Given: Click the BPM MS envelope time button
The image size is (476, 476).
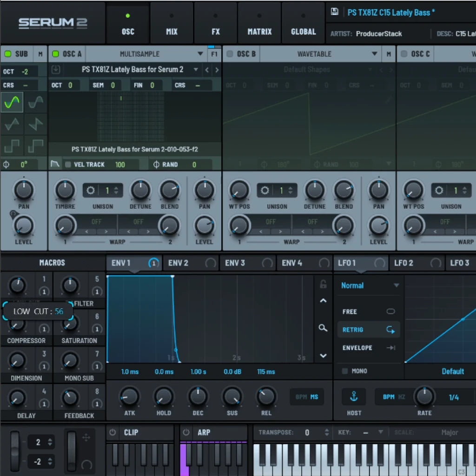Looking at the screenshot, I should (307, 397).
